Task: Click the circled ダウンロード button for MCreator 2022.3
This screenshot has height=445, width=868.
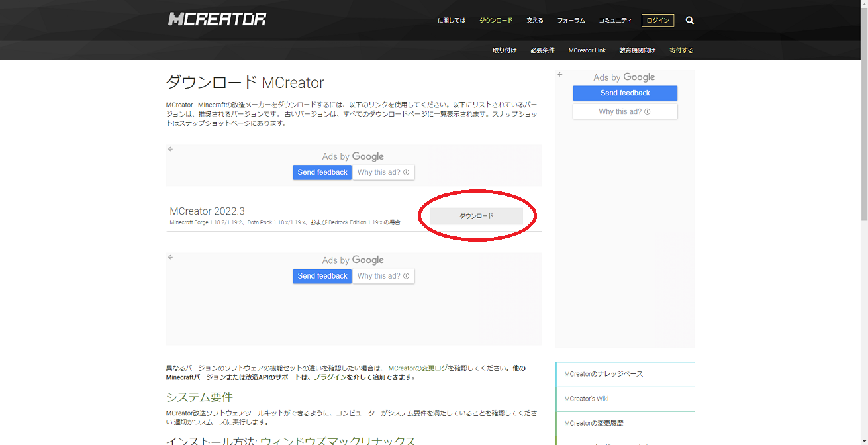Action: coord(476,215)
